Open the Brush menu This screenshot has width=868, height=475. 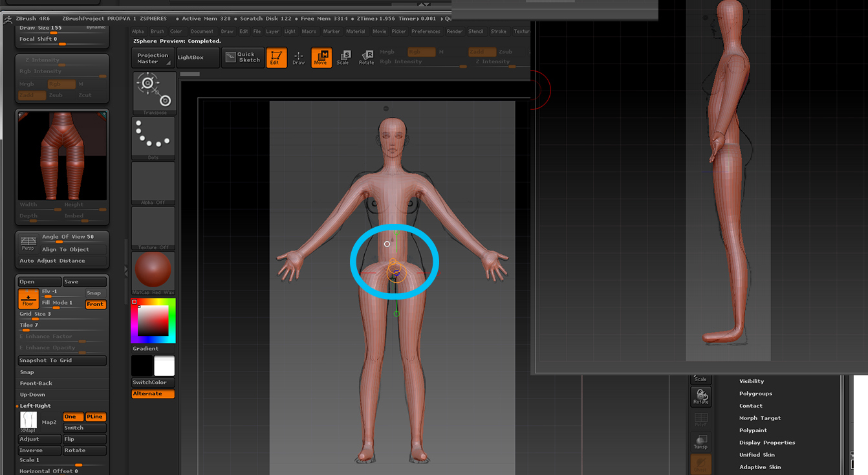click(157, 31)
